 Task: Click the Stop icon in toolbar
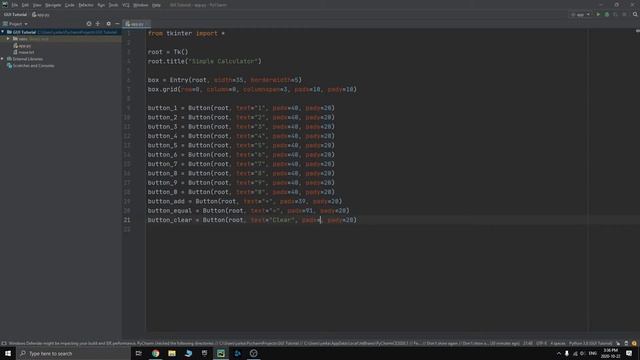coord(624,15)
